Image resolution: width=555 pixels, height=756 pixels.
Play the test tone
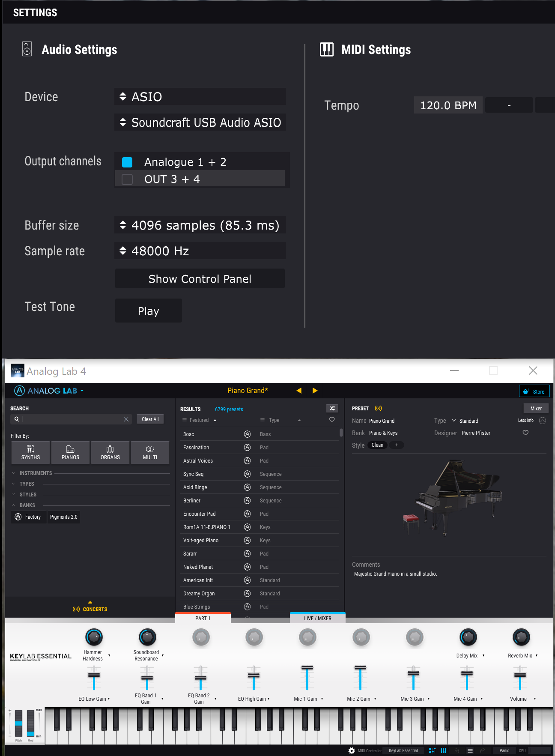pos(149,311)
